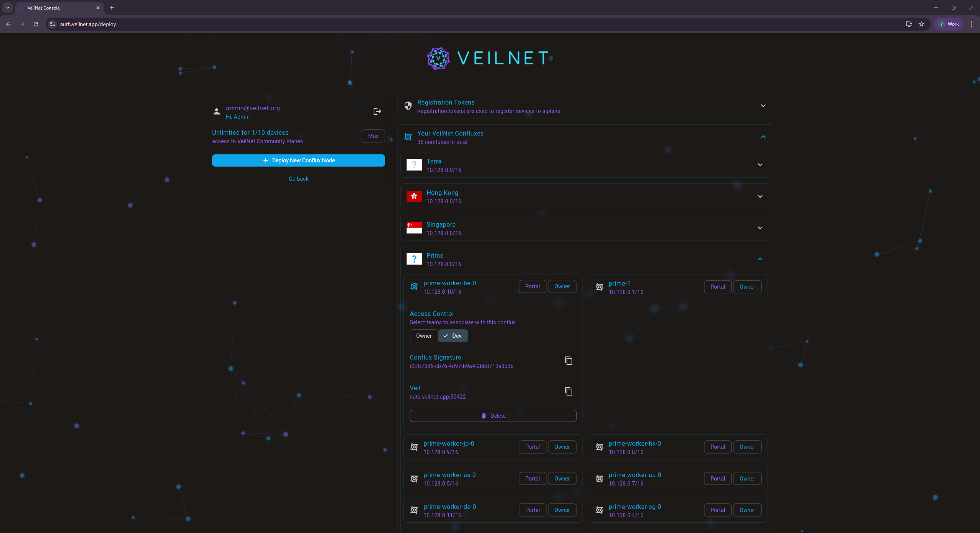Collapse the Prime plane section
The height and width of the screenshot is (533, 980).
point(760,259)
